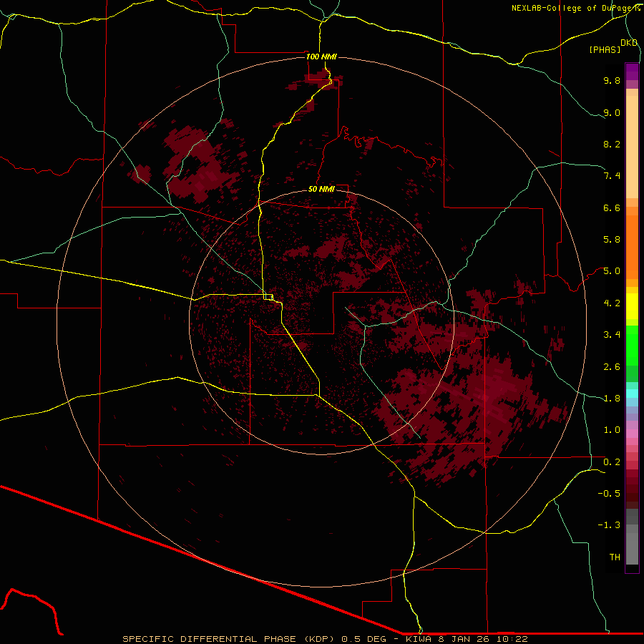
Task: Click the yellow segment of the color bar
Action: [x=632, y=306]
